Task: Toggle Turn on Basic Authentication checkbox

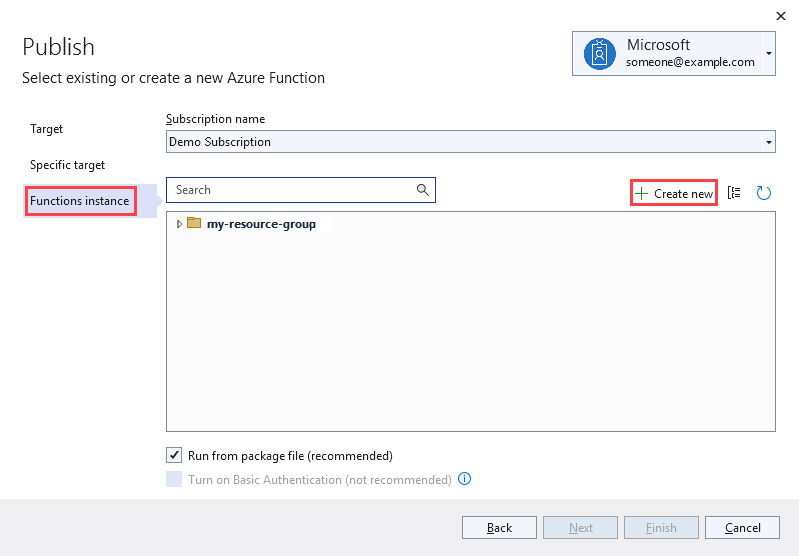Action: click(x=174, y=479)
